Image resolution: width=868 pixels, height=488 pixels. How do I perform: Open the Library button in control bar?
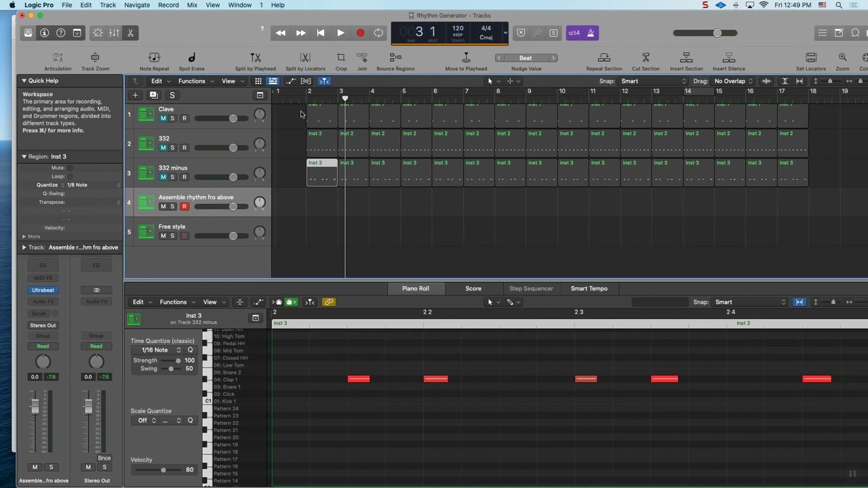pos(28,33)
